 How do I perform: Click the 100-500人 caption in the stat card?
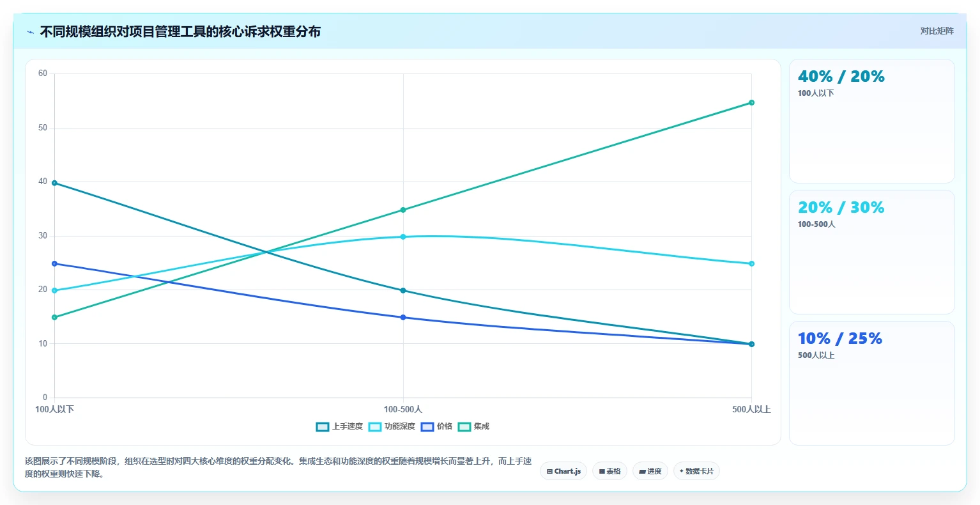(816, 224)
